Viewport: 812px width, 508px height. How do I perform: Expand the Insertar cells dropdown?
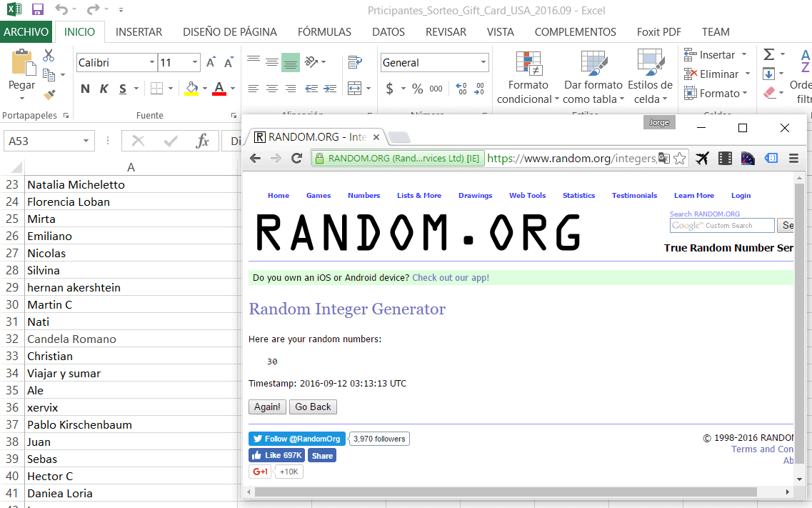[744, 54]
